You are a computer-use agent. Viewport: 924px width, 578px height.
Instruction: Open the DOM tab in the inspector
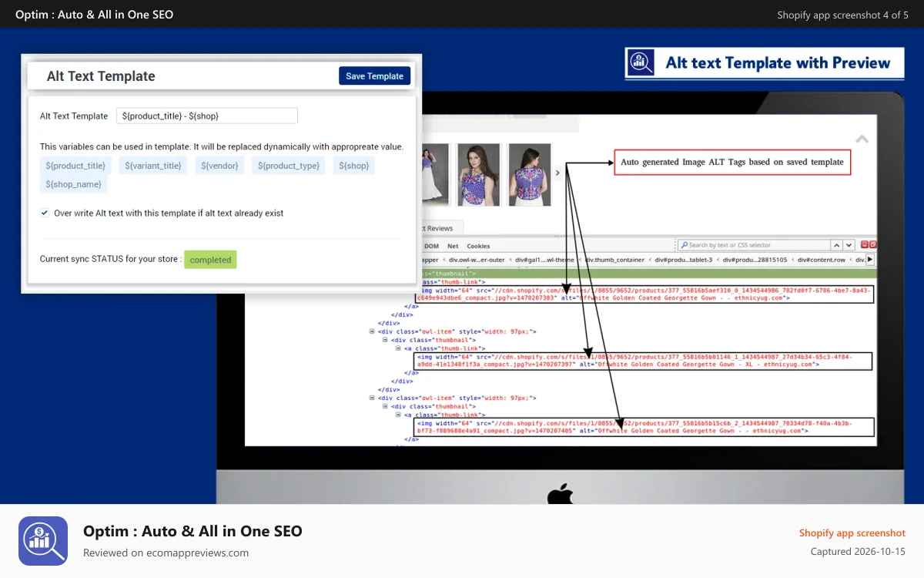(432, 246)
